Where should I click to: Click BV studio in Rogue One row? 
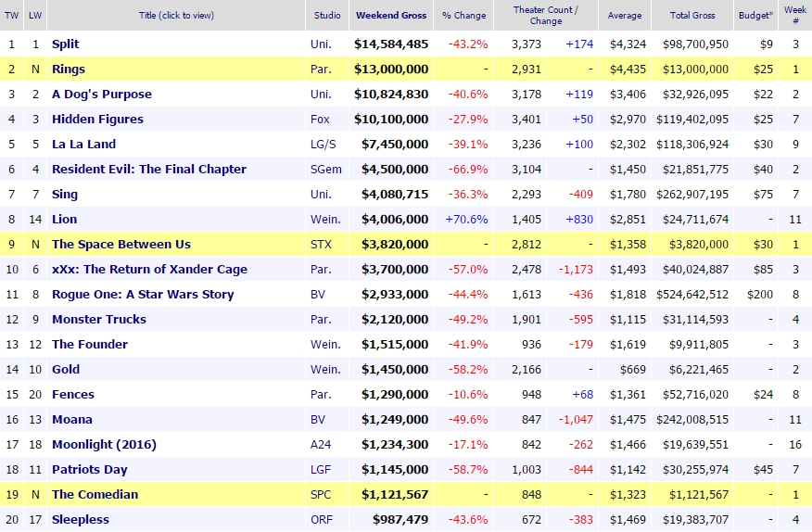point(318,294)
